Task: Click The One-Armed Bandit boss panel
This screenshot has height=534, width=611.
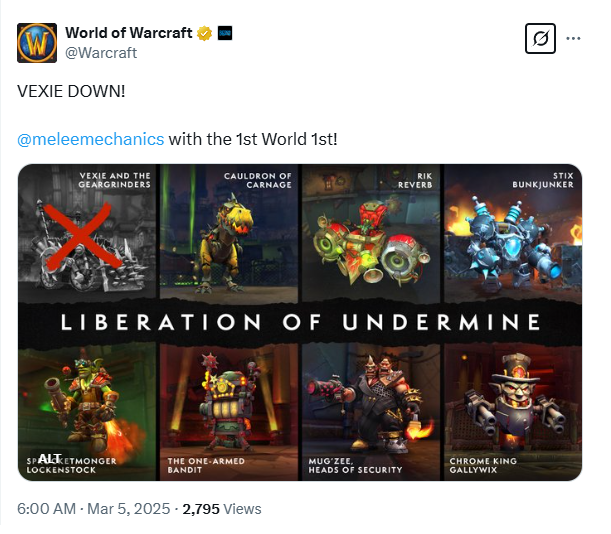Action: pos(229,413)
